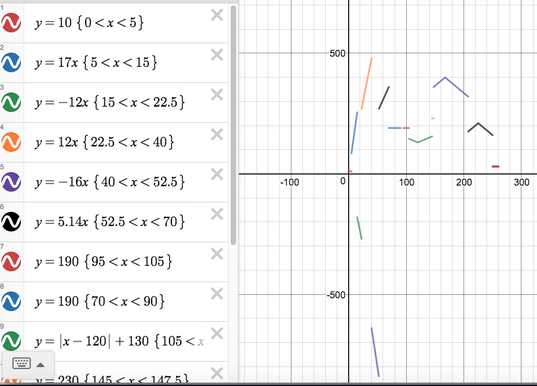Image resolution: width=537 pixels, height=386 pixels.
Task: Click the purple segment below y=-500
Action: point(375,352)
